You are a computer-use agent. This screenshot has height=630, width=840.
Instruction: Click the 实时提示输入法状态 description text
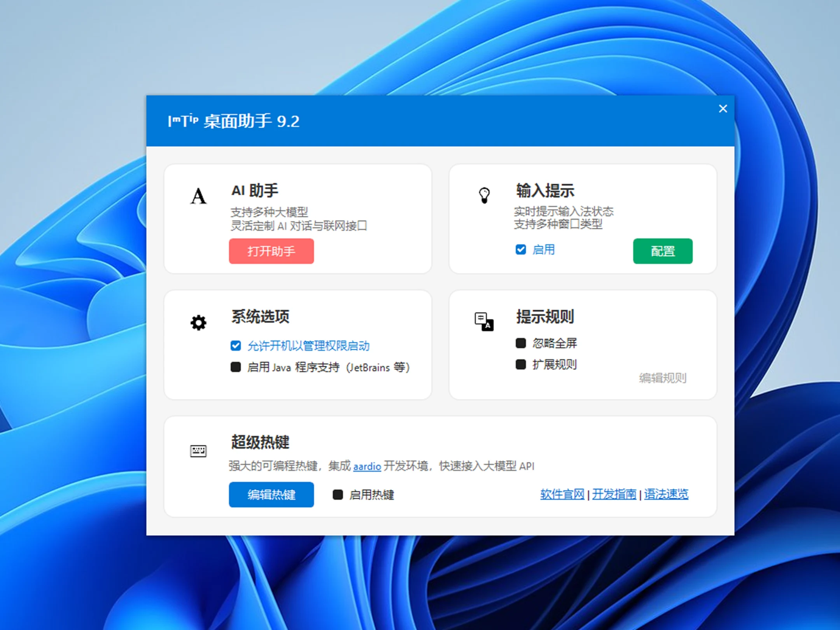(x=563, y=212)
